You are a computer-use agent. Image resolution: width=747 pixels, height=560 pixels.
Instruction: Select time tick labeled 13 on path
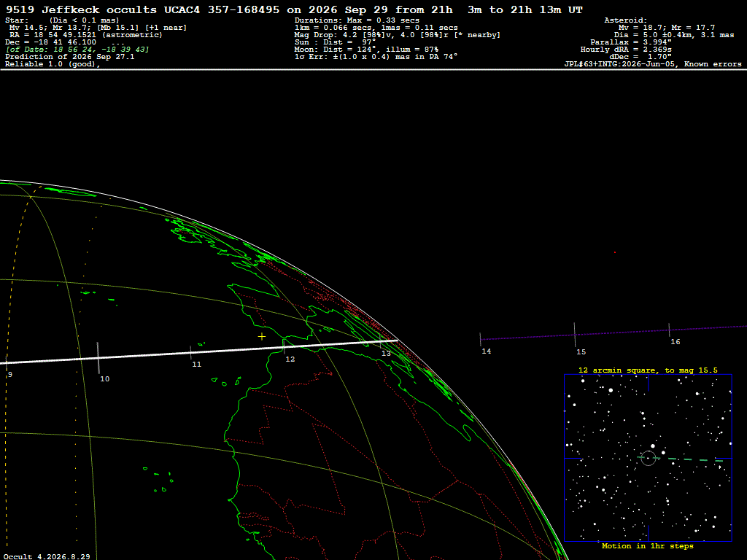[379, 340]
